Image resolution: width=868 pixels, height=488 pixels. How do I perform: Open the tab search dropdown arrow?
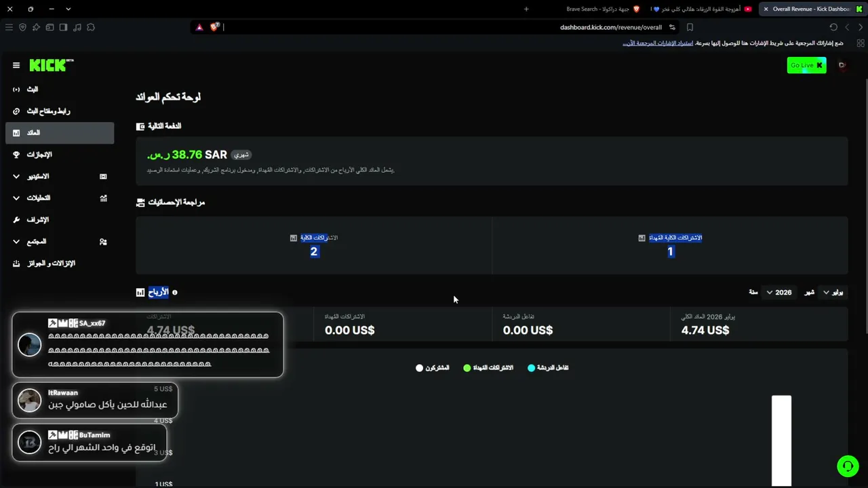click(68, 9)
